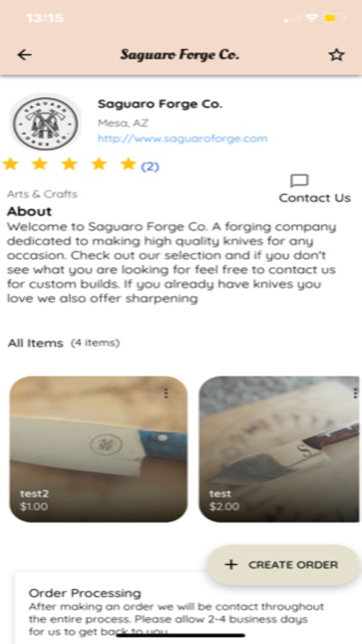Image resolution: width=362 pixels, height=644 pixels.
Task: Toggle the favorite star outline icon
Action: pyautogui.click(x=336, y=55)
